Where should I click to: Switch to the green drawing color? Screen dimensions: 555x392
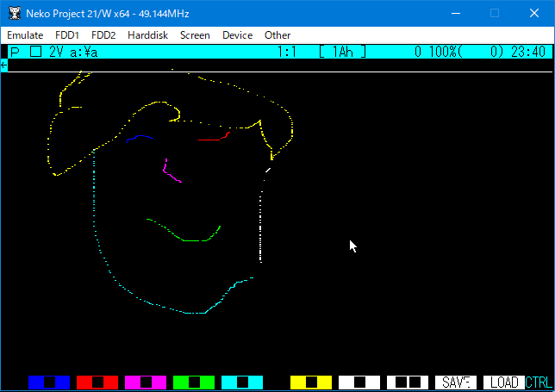[194, 382]
